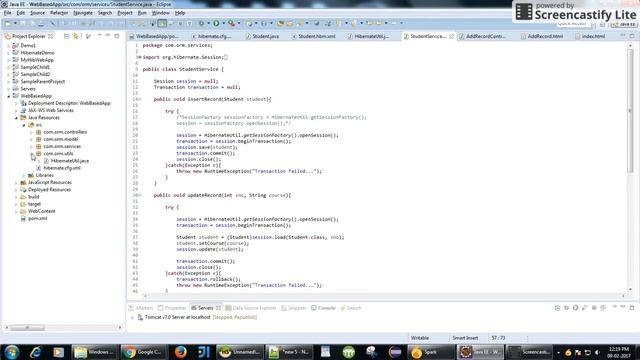Switch to hibernate.cfg editor tab

click(211, 36)
